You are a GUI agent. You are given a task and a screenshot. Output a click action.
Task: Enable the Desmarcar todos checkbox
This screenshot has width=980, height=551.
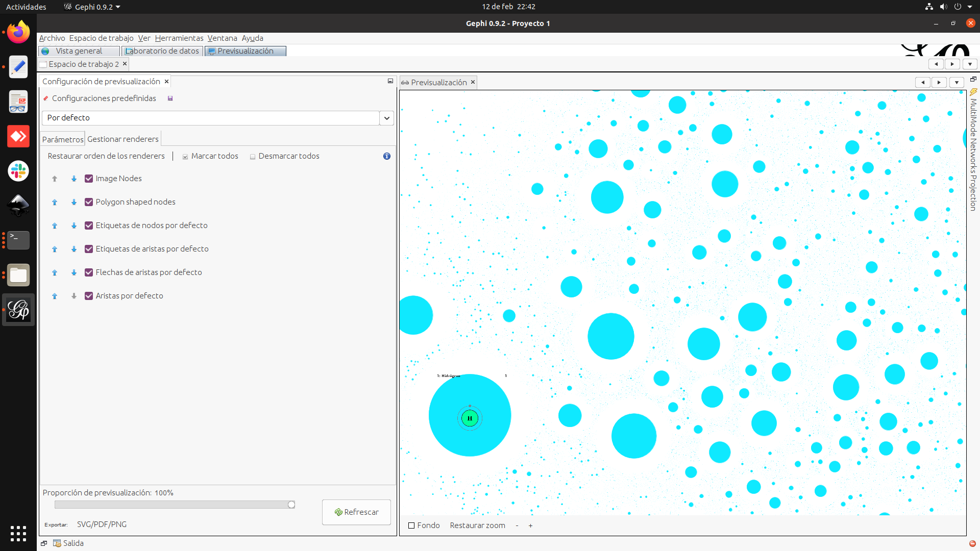pyautogui.click(x=253, y=156)
